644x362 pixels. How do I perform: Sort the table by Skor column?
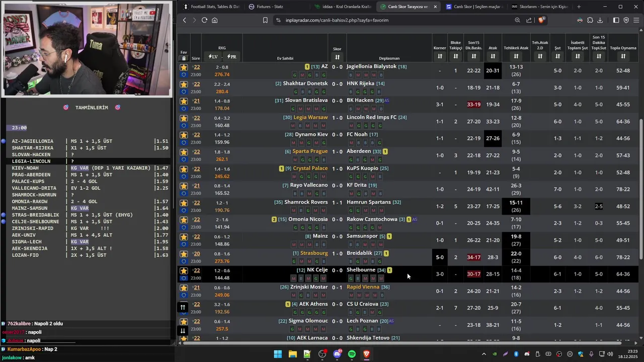[x=337, y=57]
